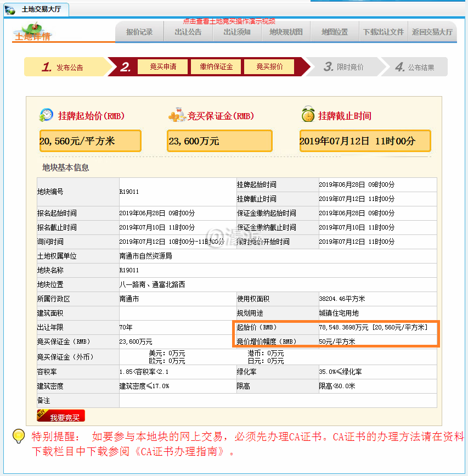Screen dimensions: 468x476
Task: Click the alarm clock icon beside 挂牌截止时间
Action: (x=308, y=115)
